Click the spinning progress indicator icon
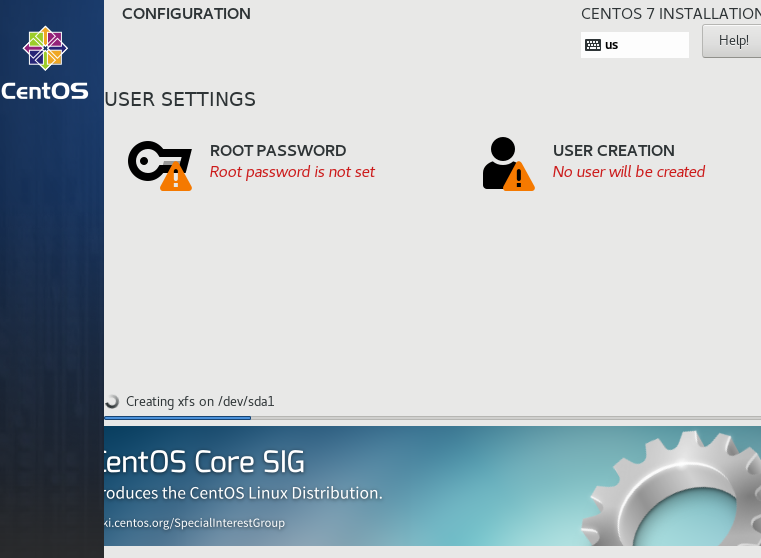 click(112, 401)
